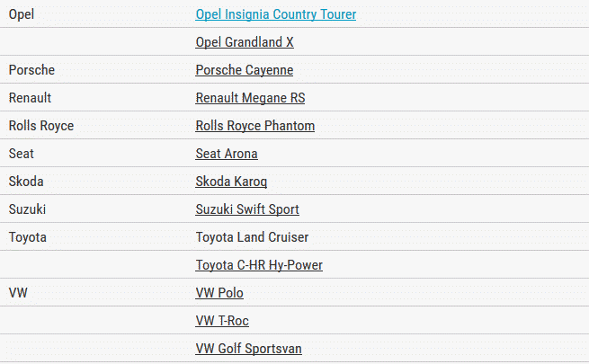Screen dimensions: 589x364
Task: Open the Rolls Royce Phantom link
Action: point(254,126)
